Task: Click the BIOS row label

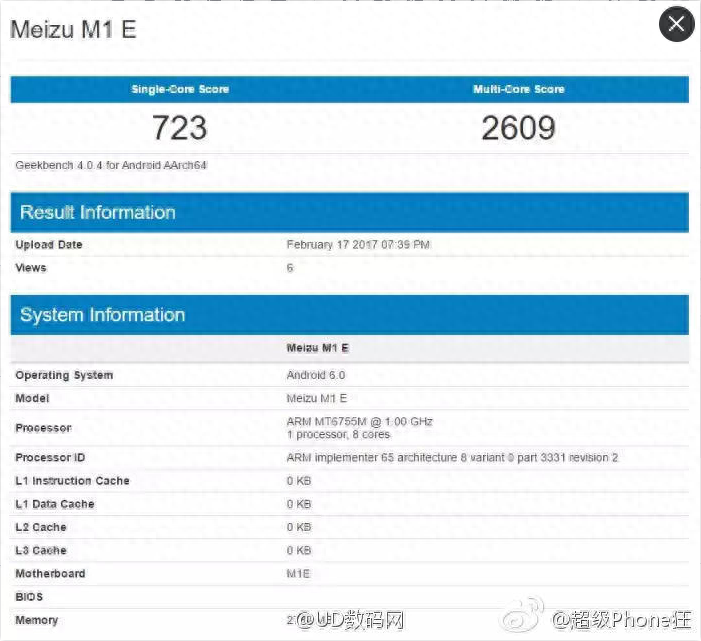Action: tap(29, 597)
